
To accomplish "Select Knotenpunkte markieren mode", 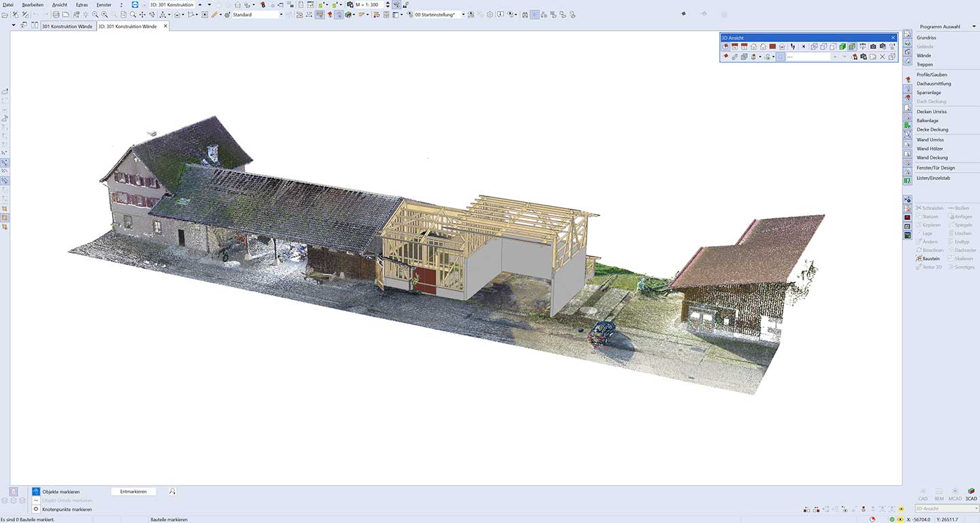I will (67, 509).
